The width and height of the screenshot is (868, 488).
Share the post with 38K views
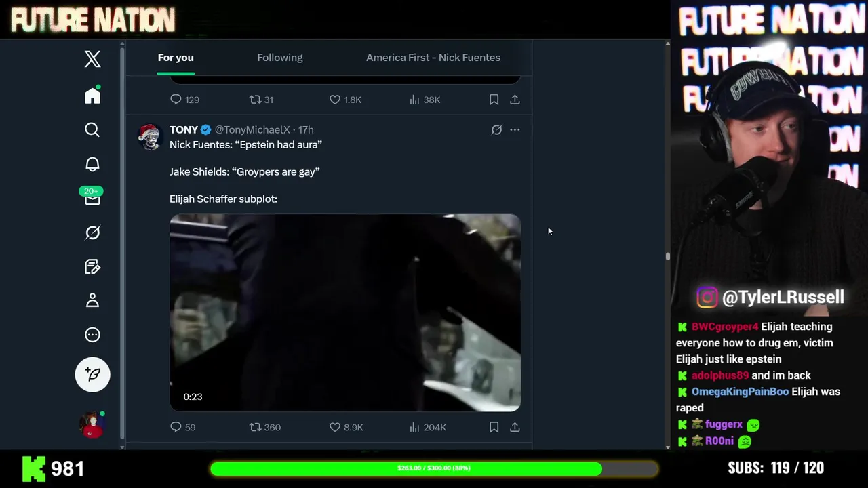(x=515, y=100)
